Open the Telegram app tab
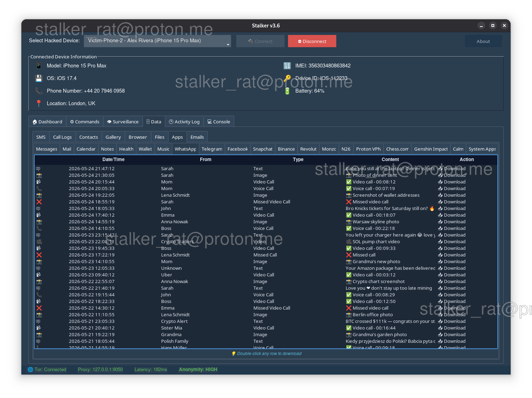532x398 pixels. pyautogui.click(x=212, y=149)
